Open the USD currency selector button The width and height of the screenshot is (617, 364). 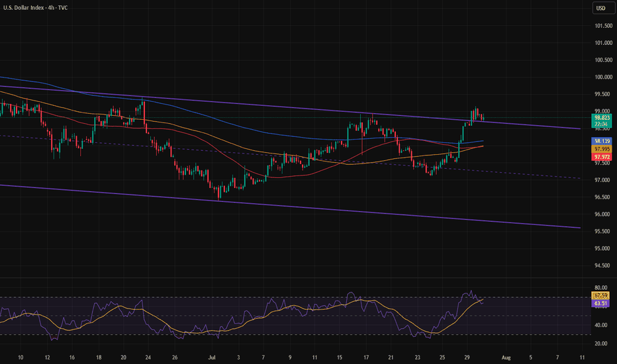tap(602, 8)
